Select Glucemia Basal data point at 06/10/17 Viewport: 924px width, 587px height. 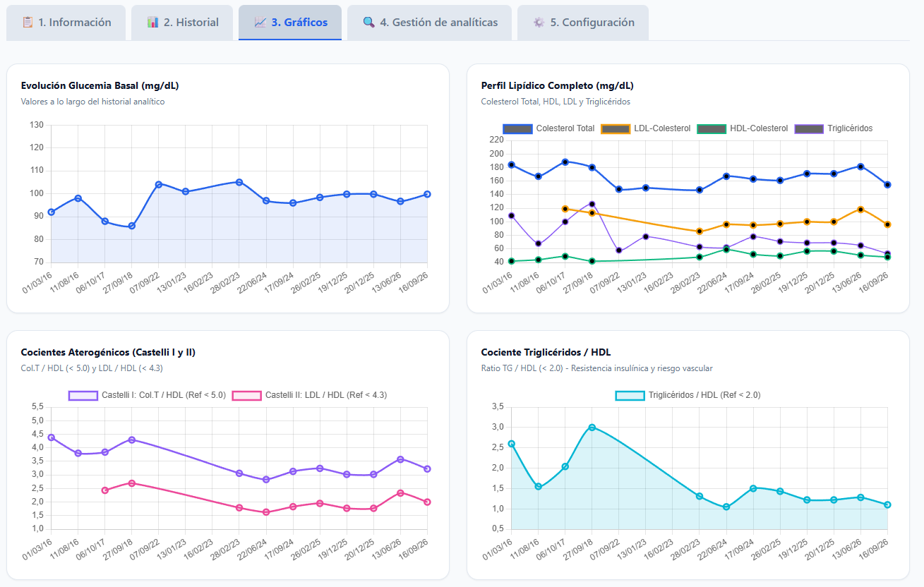tap(105, 221)
